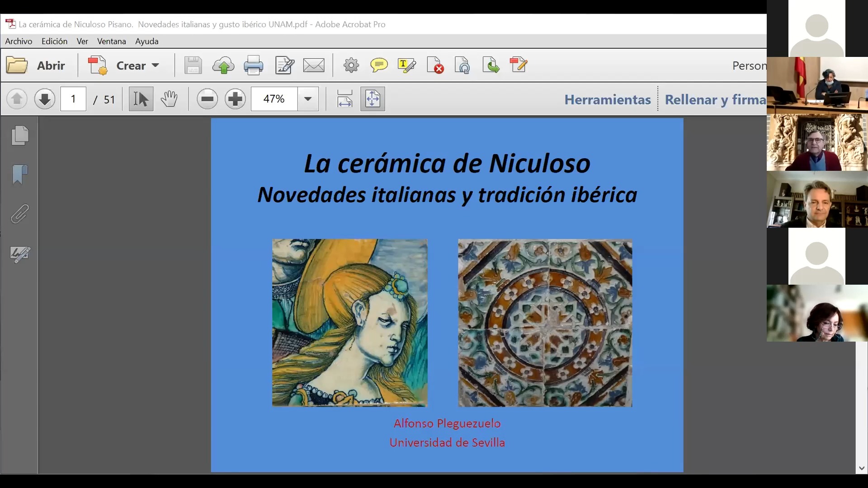Show the page thumbnails sidebar panel

(20, 135)
